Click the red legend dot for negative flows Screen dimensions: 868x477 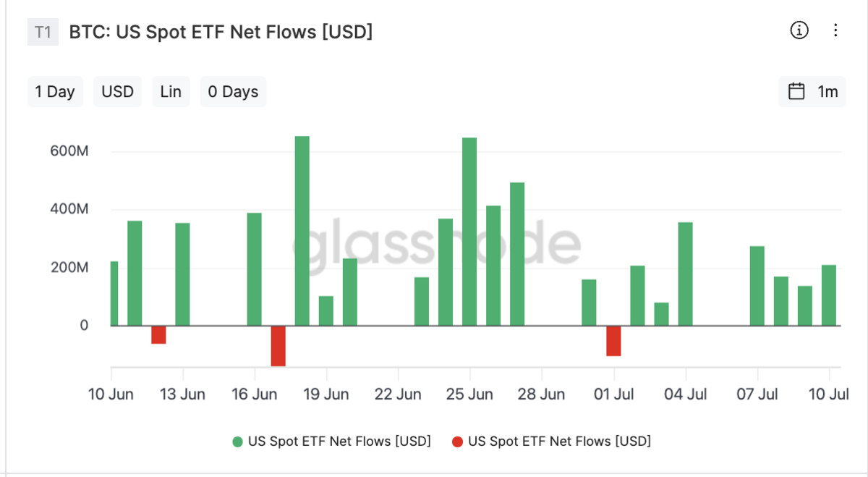[458, 441]
